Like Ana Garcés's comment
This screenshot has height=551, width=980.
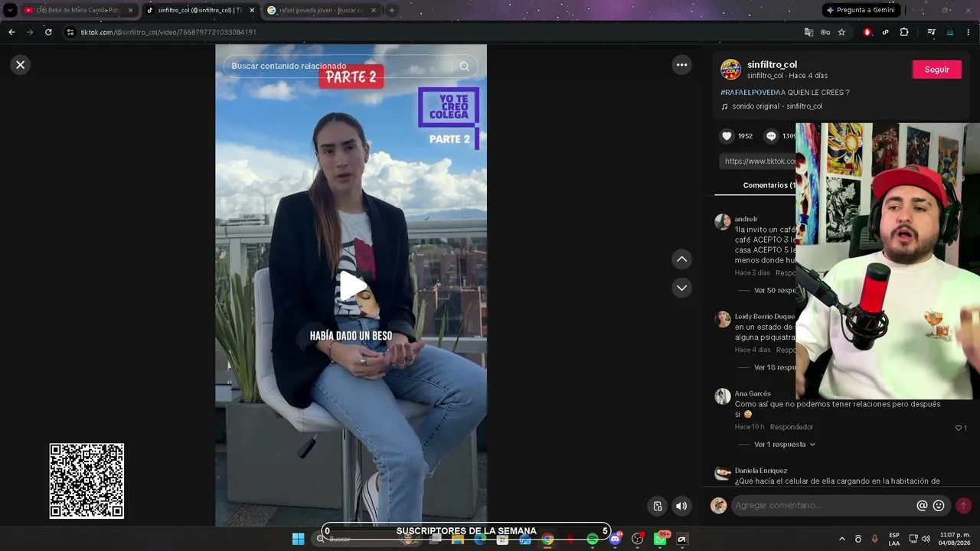coord(959,428)
